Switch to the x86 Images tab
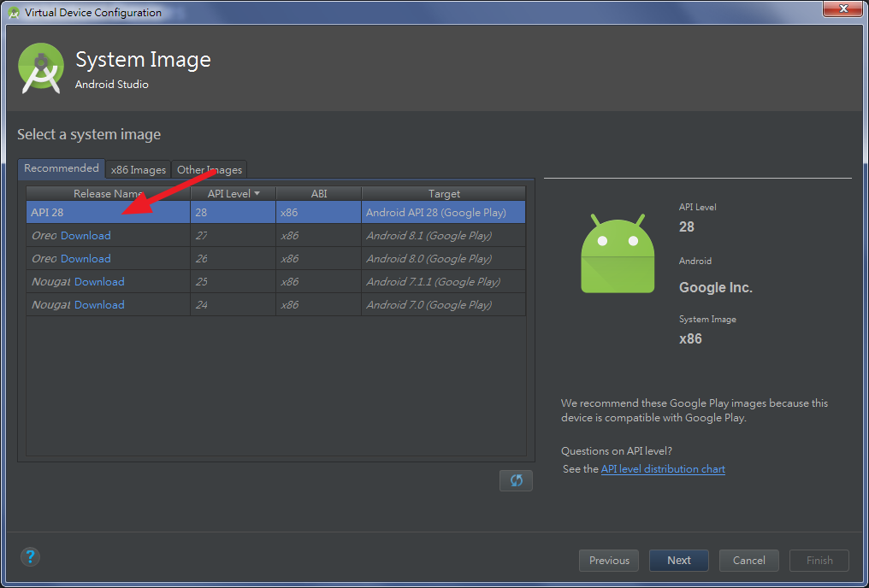 (138, 170)
